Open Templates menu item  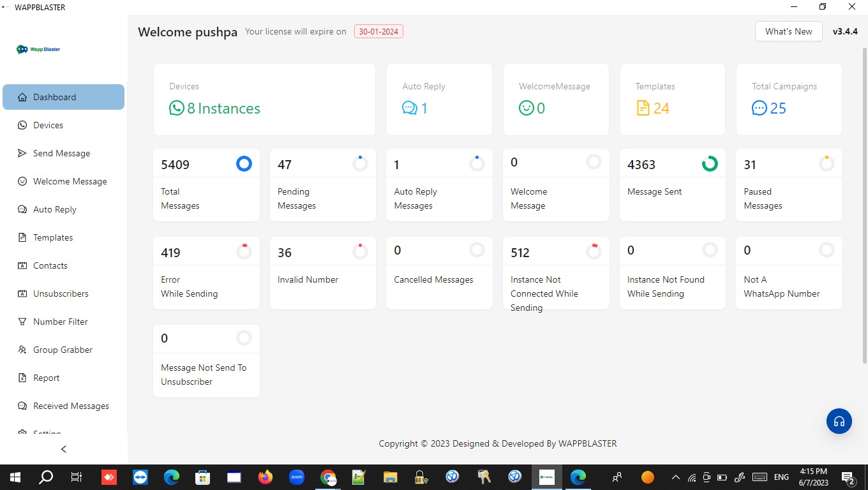[x=63, y=237]
